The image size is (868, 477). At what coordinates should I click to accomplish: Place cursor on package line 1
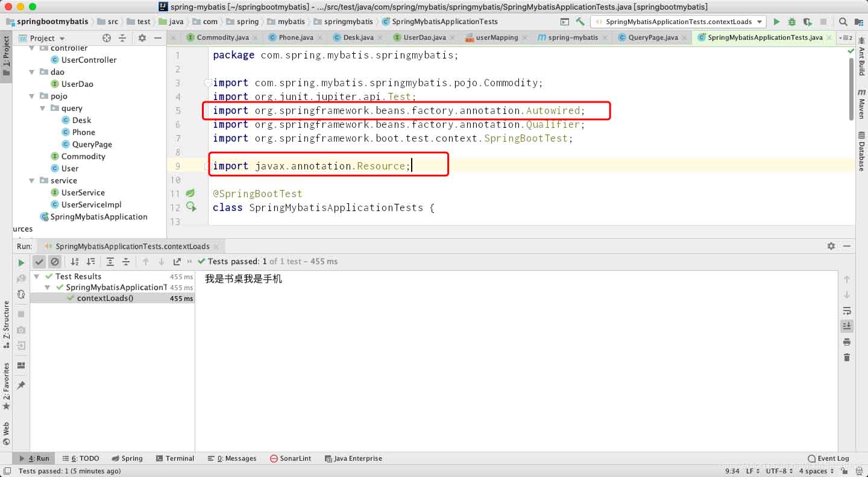tap(336, 55)
